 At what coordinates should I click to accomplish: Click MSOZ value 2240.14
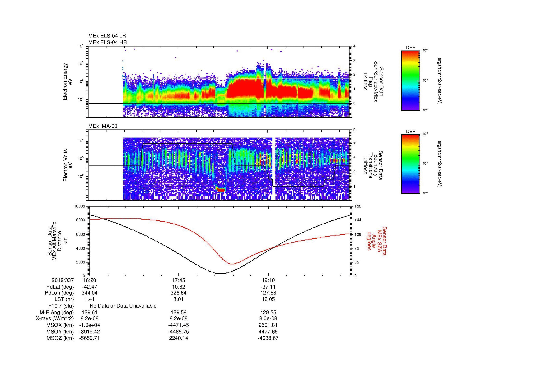pos(178,338)
